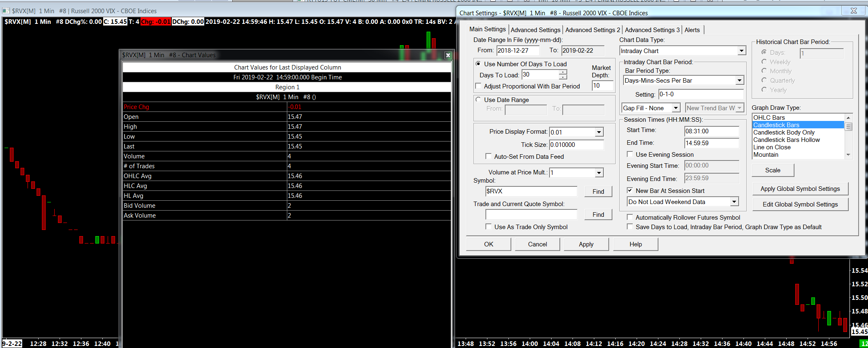Decrease Days To Load with down arrow
The image size is (868, 348).
point(563,77)
